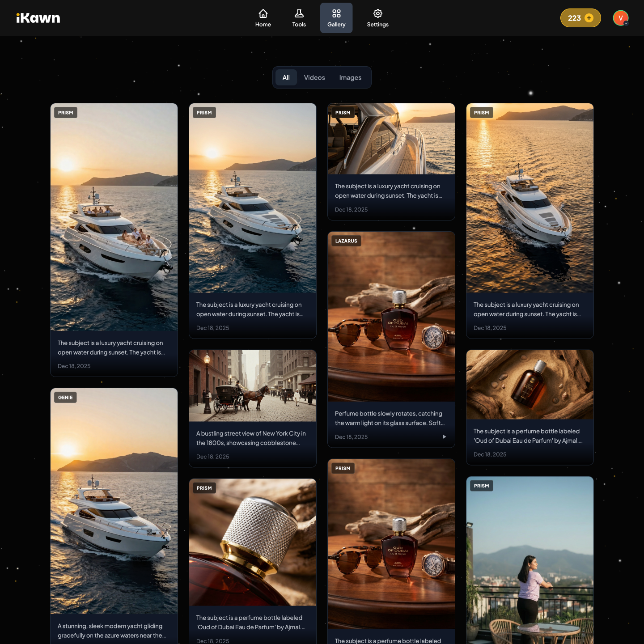This screenshot has width=644, height=644.
Task: Open the 1800s New York street image
Action: point(253,386)
